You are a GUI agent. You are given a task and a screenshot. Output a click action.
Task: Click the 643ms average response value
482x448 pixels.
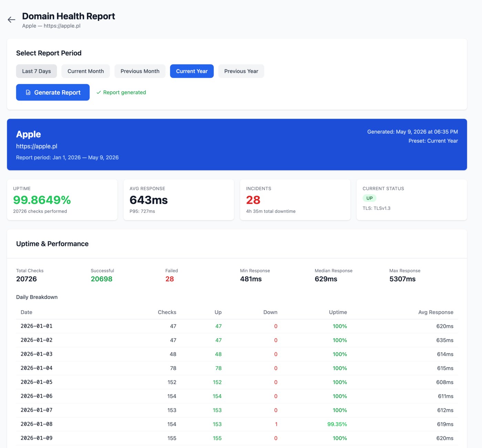[148, 200]
